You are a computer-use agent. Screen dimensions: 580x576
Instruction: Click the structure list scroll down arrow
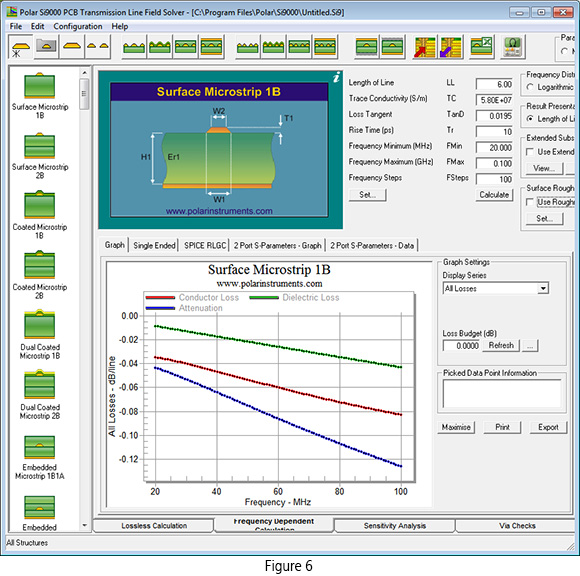[84, 525]
